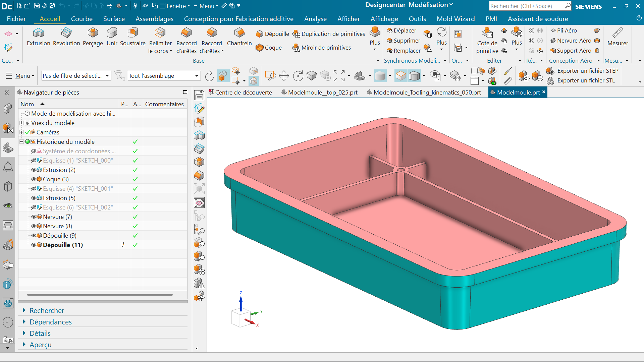
Task: Collapse the Historique du modèle node
Action: [x=21, y=142]
